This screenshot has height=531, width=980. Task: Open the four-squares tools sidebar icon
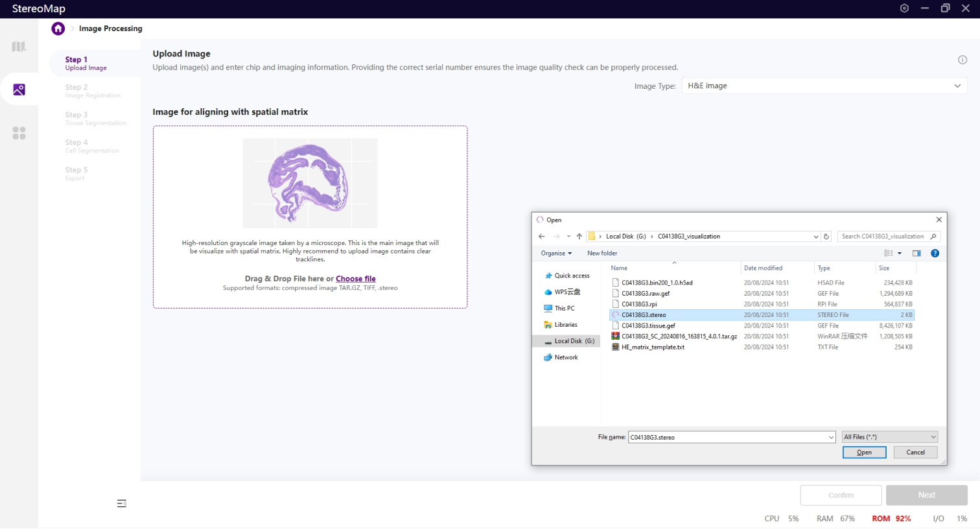[x=19, y=133]
